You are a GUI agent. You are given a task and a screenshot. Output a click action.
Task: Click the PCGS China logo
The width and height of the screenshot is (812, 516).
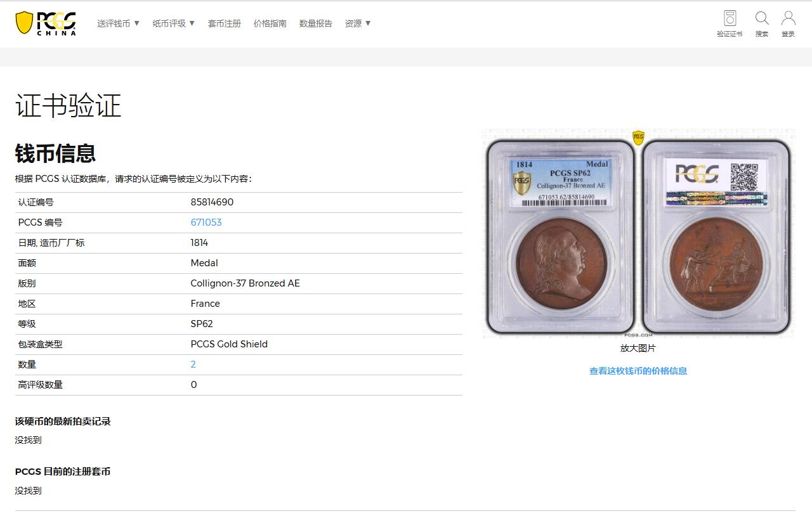[x=46, y=23]
